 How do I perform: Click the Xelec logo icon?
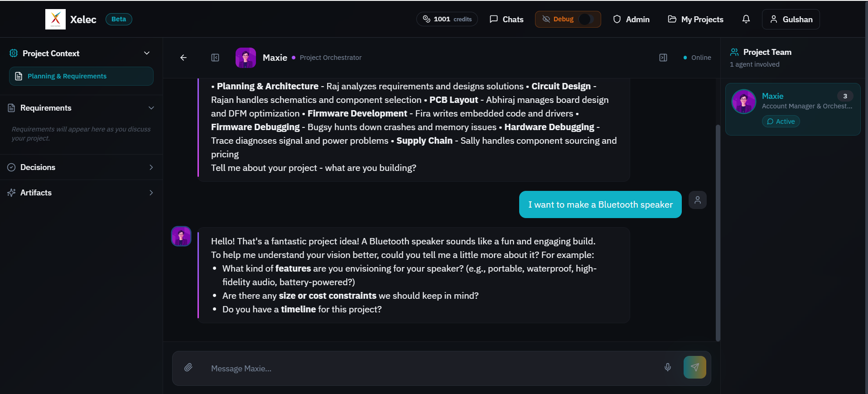pos(55,19)
